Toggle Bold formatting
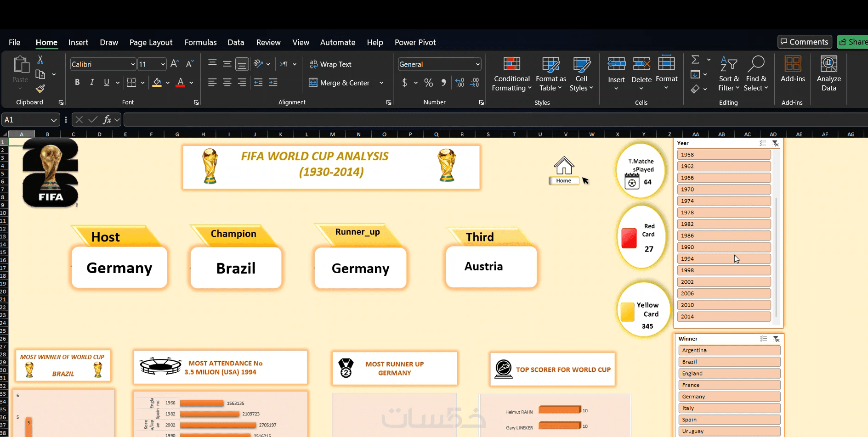 [x=77, y=82]
